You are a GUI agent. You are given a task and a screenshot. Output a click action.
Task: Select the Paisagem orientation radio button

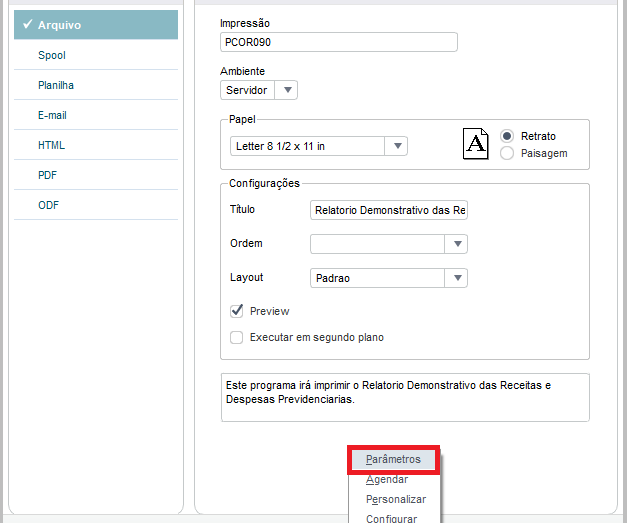[x=507, y=153]
